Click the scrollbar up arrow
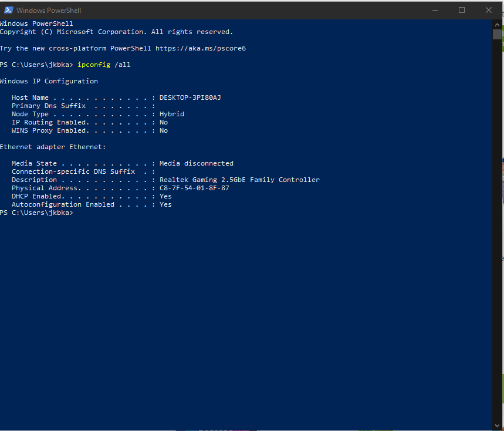 pos(497,23)
